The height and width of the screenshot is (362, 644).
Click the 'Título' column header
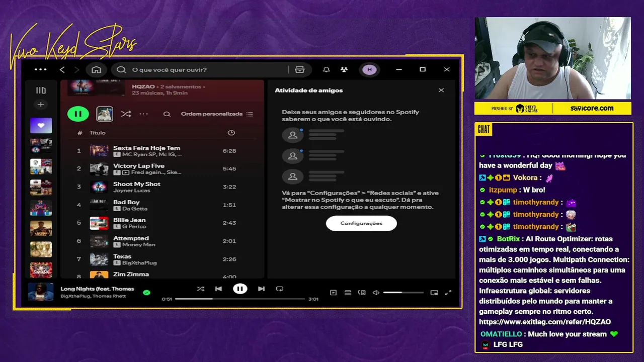coord(98,133)
